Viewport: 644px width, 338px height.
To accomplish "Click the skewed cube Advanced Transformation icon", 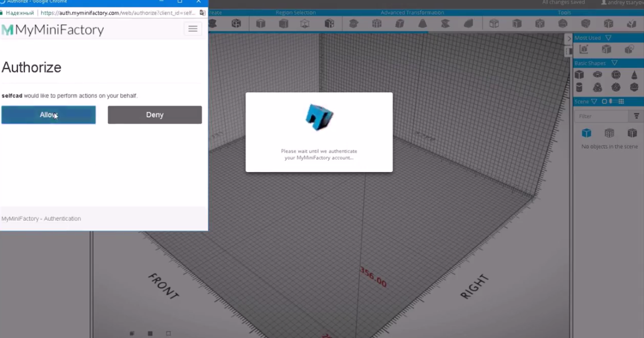I will 400,23.
